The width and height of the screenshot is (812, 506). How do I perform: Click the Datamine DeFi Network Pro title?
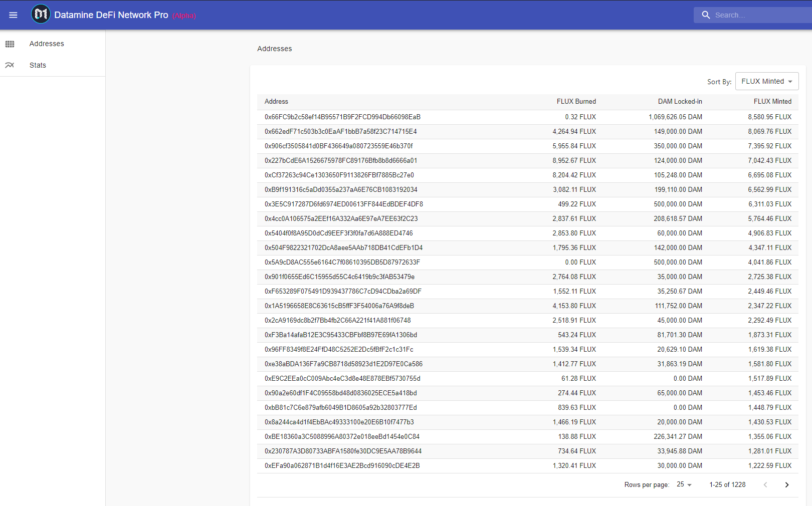[x=111, y=15]
